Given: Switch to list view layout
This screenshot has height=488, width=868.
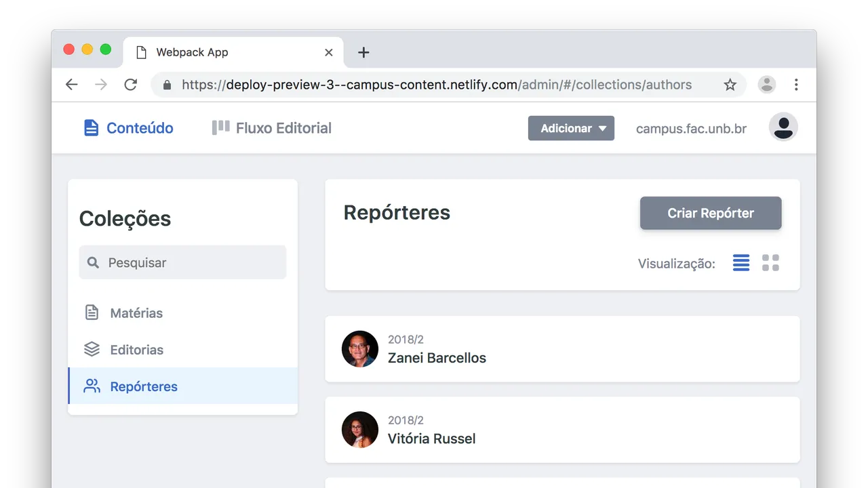Looking at the screenshot, I should coord(741,263).
